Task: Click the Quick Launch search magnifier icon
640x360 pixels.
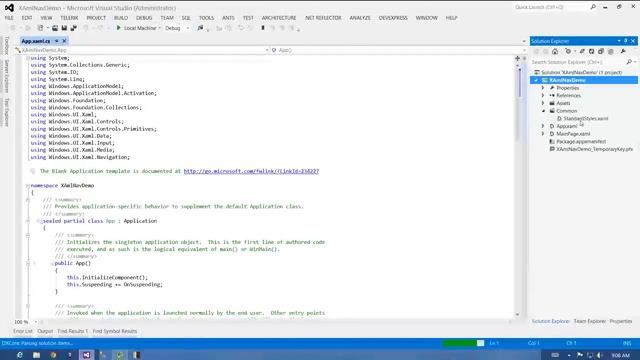Action: click(593, 7)
